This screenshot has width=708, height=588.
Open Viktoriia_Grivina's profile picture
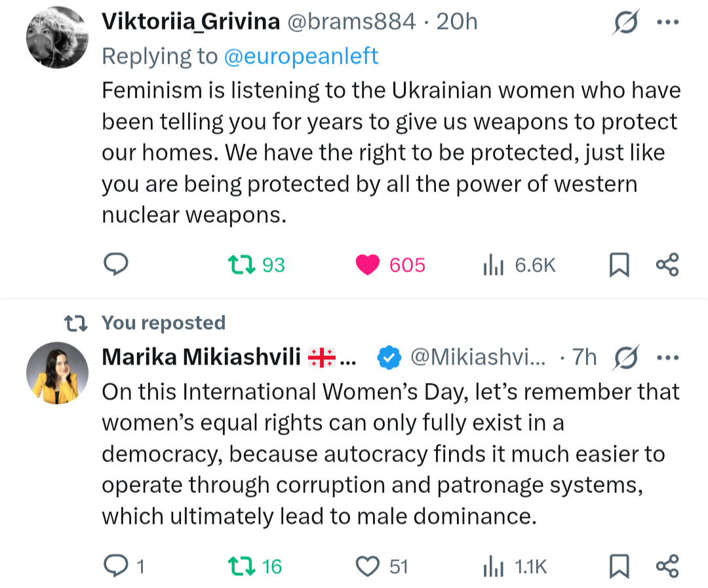click(57, 37)
